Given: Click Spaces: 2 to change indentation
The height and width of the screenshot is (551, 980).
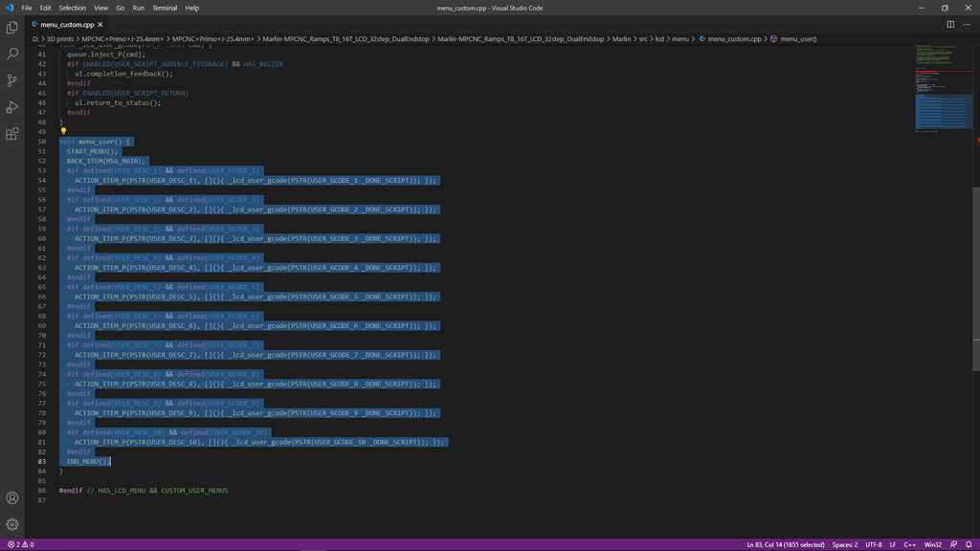Looking at the screenshot, I should tap(846, 542).
